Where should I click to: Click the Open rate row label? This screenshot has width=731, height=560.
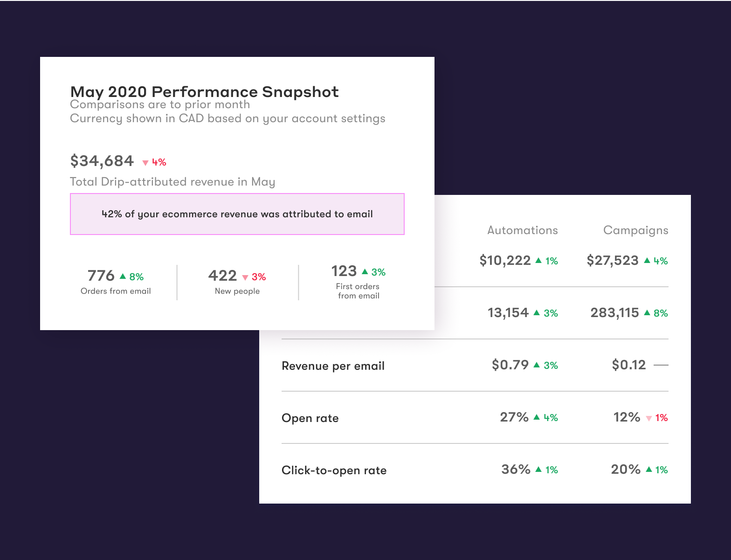[310, 418]
